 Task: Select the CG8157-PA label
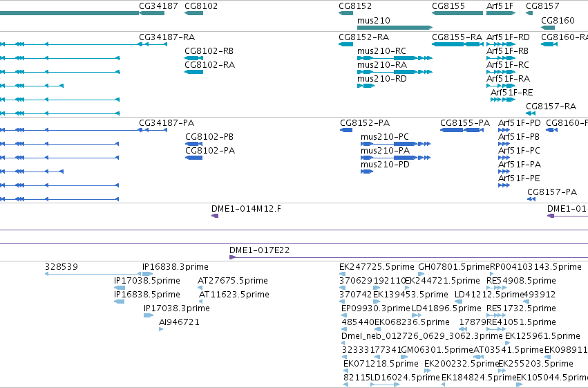point(552,192)
